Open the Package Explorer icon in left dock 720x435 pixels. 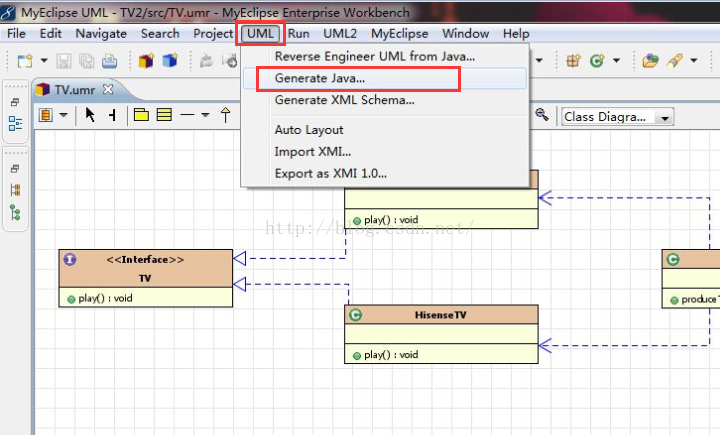coord(15,190)
